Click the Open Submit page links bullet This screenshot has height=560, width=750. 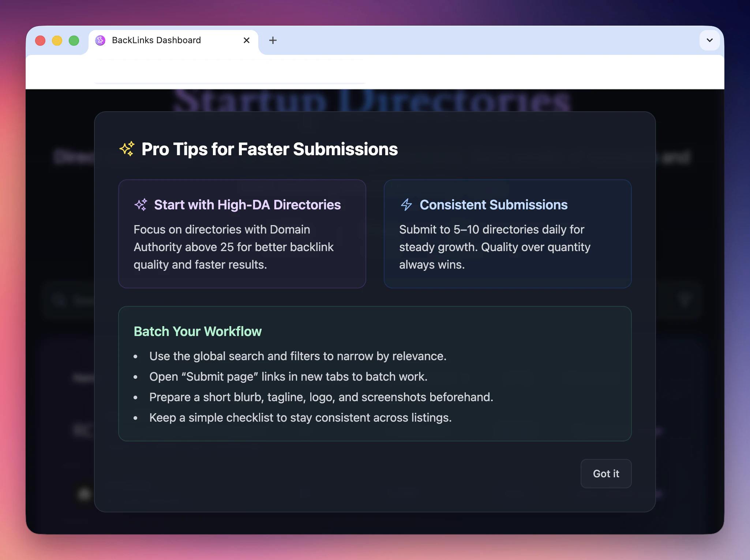(x=288, y=377)
